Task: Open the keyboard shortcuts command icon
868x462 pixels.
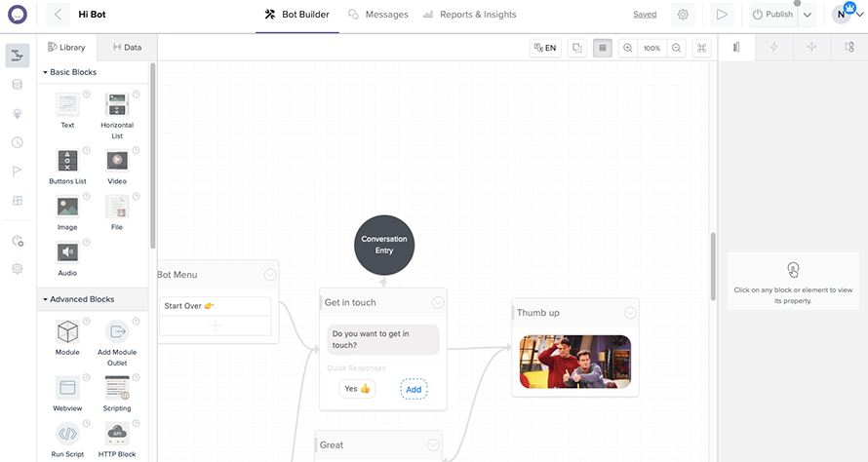Action: [x=701, y=48]
